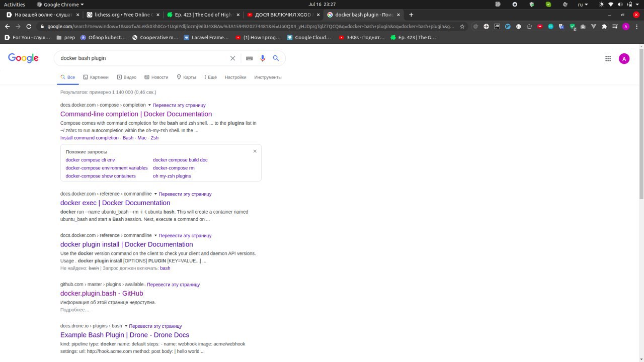
Task: Open the JetBrains JB extension
Action: (497, 26)
